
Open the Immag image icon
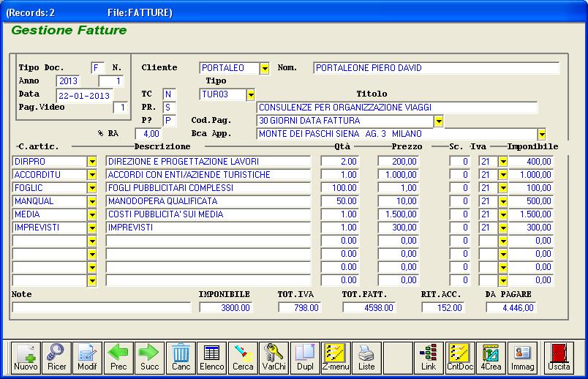click(x=522, y=358)
